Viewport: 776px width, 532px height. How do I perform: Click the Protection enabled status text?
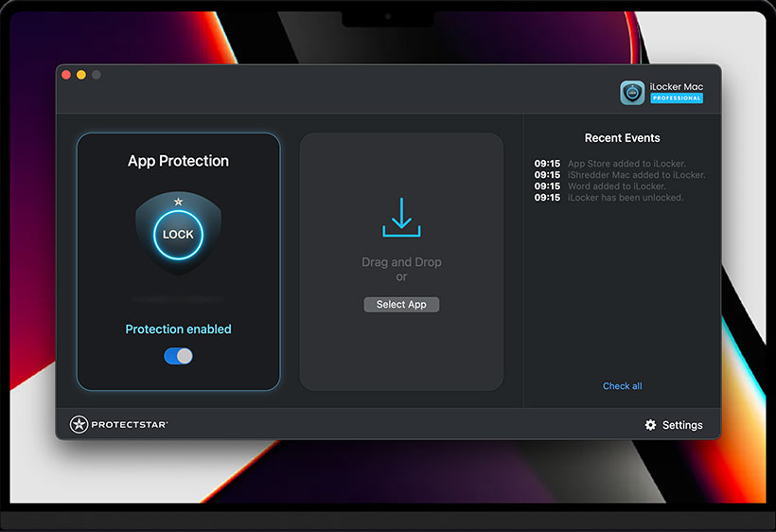click(178, 329)
